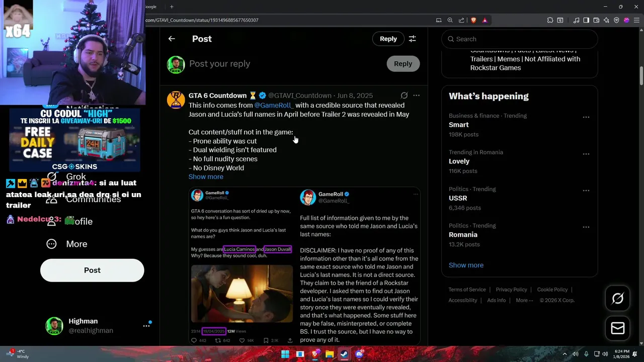This screenshot has height=362, width=644.
Task: Open the embedded tweet lamp scene image
Action: pyautogui.click(x=242, y=294)
